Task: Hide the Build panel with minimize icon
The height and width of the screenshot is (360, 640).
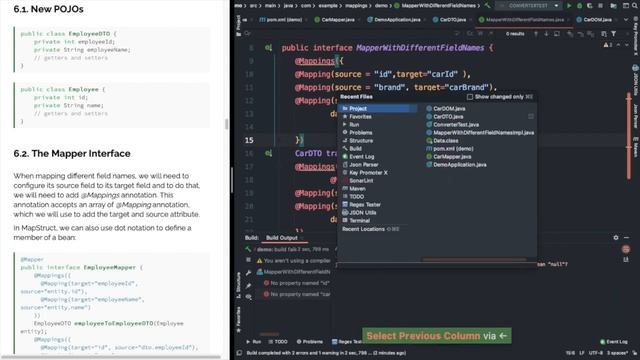Action: [627, 238]
